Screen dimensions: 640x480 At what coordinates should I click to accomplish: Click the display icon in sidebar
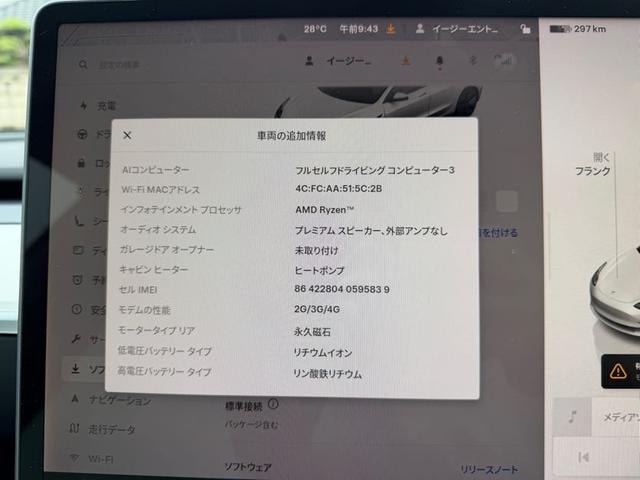[x=78, y=250]
